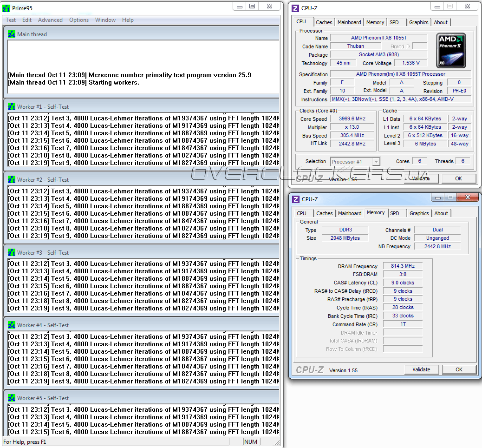Screen dimensions: 482x448
Task: Click the memory Type DDR3 value
Action: [345, 230]
